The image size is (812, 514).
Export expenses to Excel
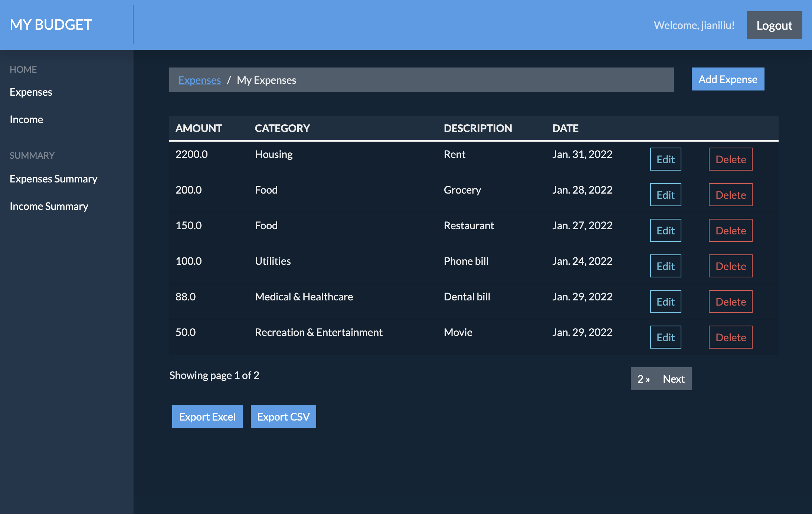click(207, 417)
